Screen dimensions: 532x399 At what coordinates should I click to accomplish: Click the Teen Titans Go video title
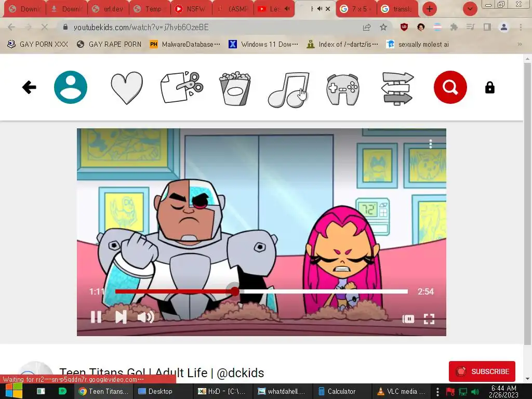click(x=162, y=373)
